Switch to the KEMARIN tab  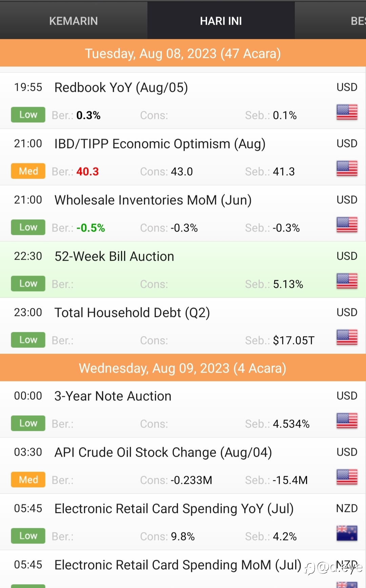(x=74, y=21)
